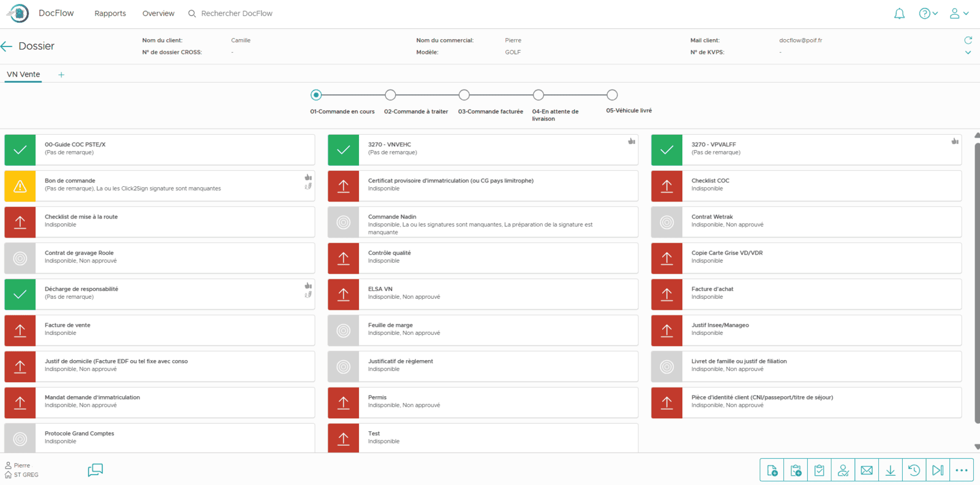
Task: Open the send email envelope icon
Action: [x=867, y=470]
